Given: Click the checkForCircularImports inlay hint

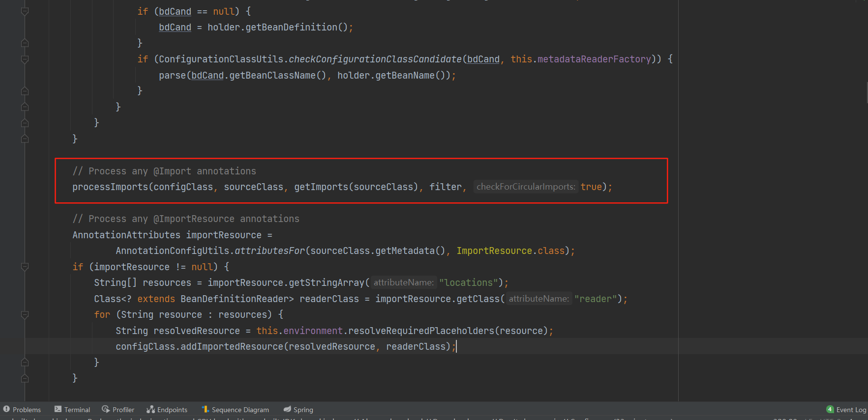Looking at the screenshot, I should [526, 187].
